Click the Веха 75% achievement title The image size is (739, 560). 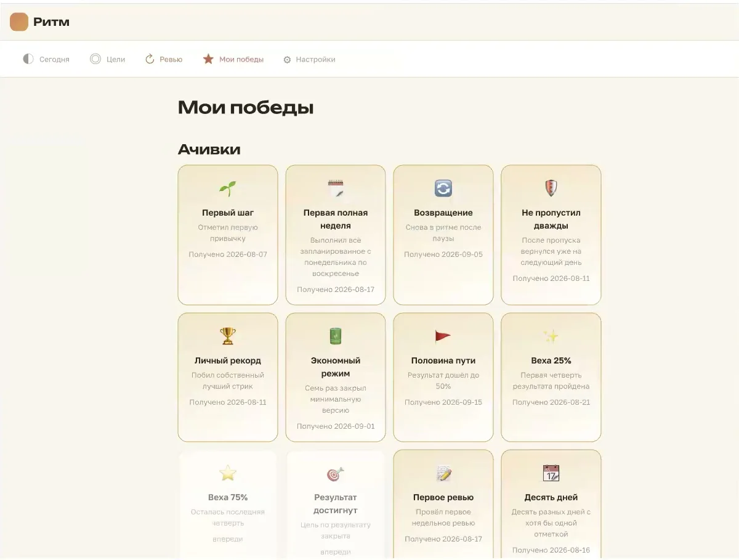point(228,497)
